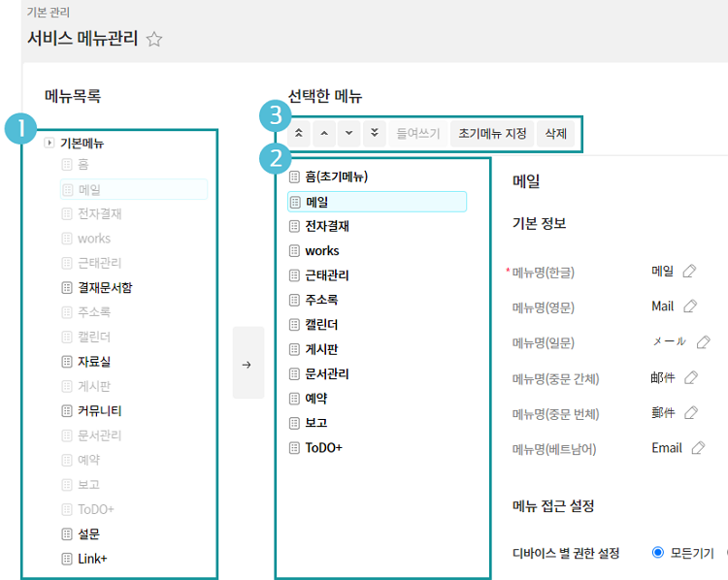Move selected menu down one position
728x580 pixels.
tap(349, 134)
